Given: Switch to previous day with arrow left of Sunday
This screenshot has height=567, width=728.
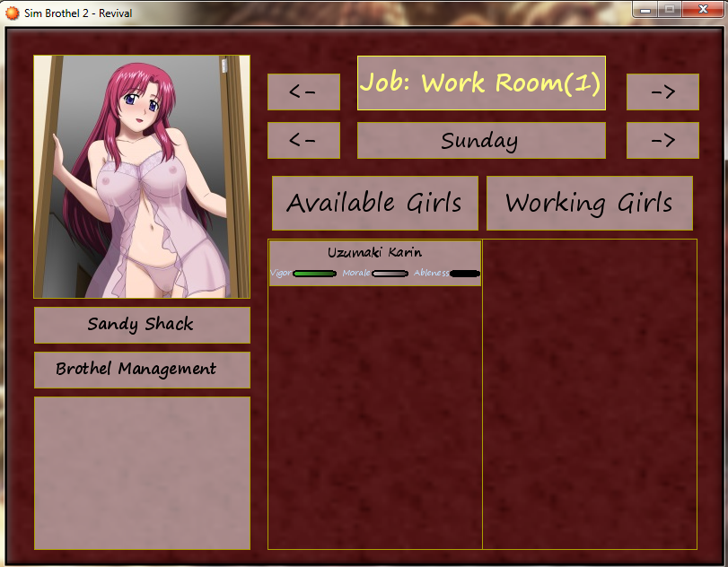Looking at the screenshot, I should pos(303,141).
